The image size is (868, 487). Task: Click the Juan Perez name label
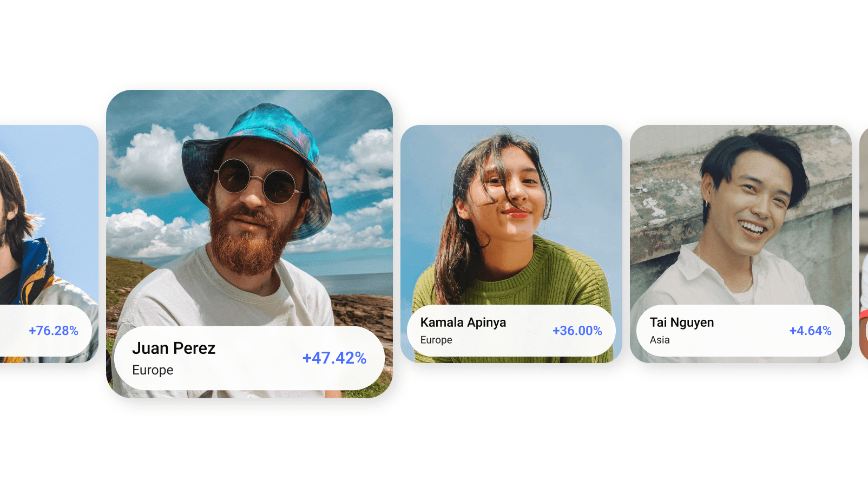coord(174,348)
